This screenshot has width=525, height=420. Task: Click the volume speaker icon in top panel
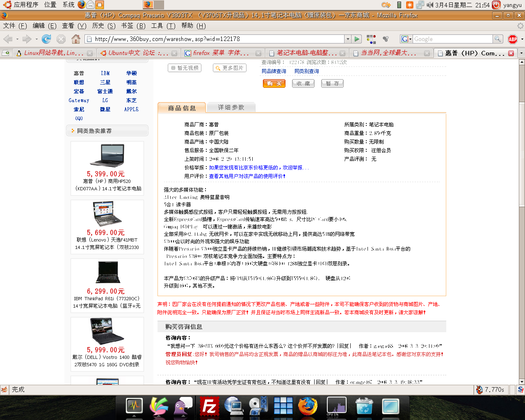point(430,5)
